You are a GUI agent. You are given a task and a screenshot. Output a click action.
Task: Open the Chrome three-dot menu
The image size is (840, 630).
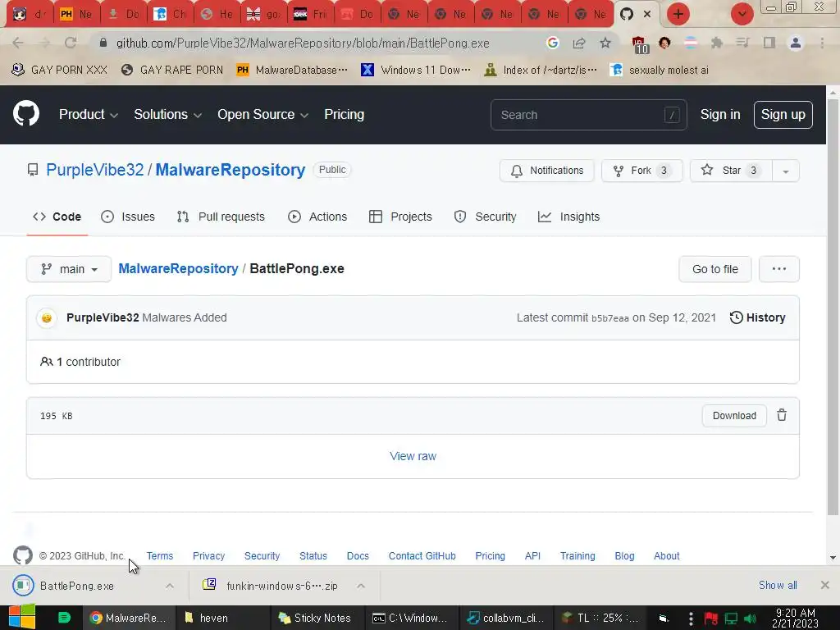[822, 43]
